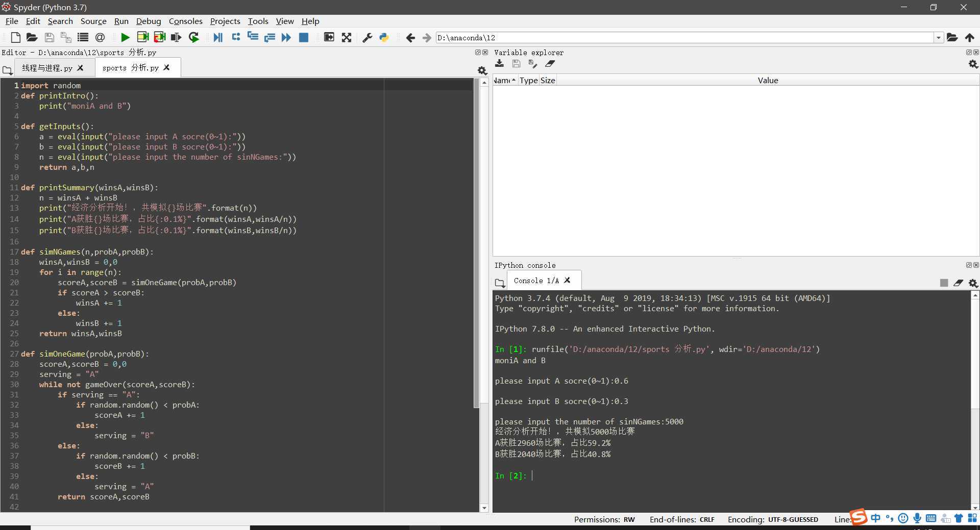Click the editor scrollbar down arrow
This screenshot has height=530, width=980.
(483, 508)
